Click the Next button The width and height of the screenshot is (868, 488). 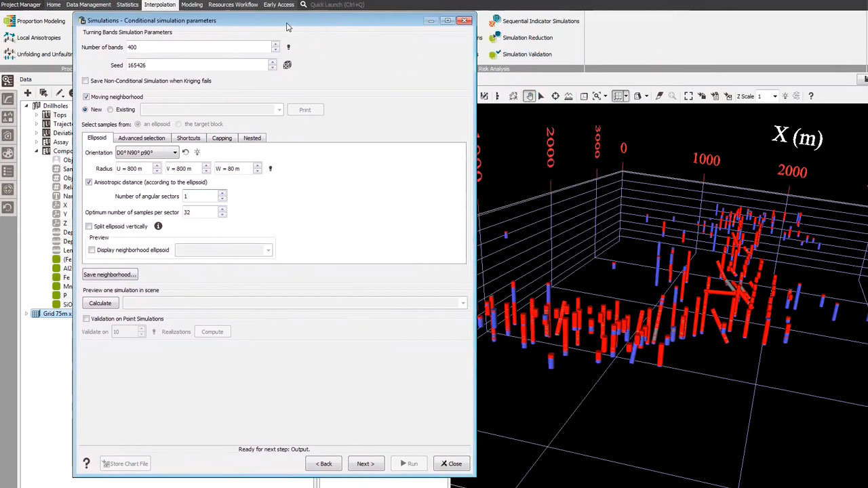point(365,464)
